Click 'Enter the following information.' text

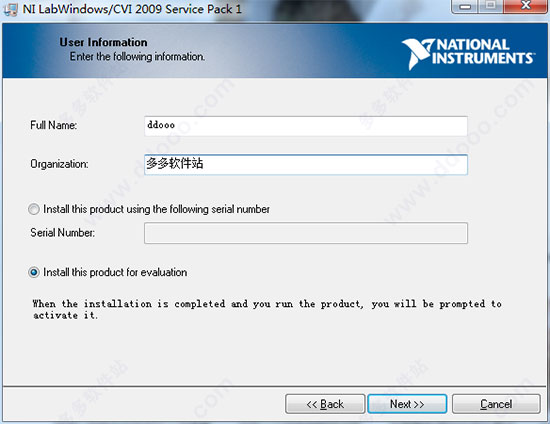[137, 56]
